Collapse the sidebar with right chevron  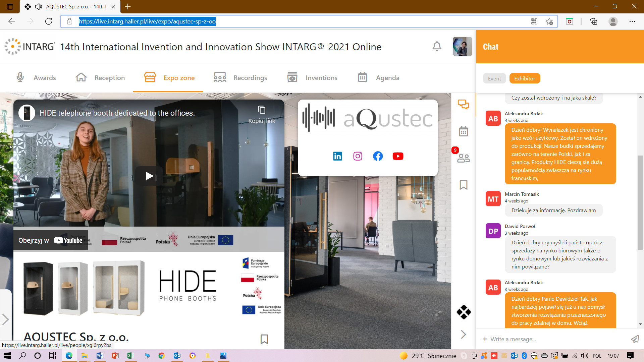tap(464, 334)
